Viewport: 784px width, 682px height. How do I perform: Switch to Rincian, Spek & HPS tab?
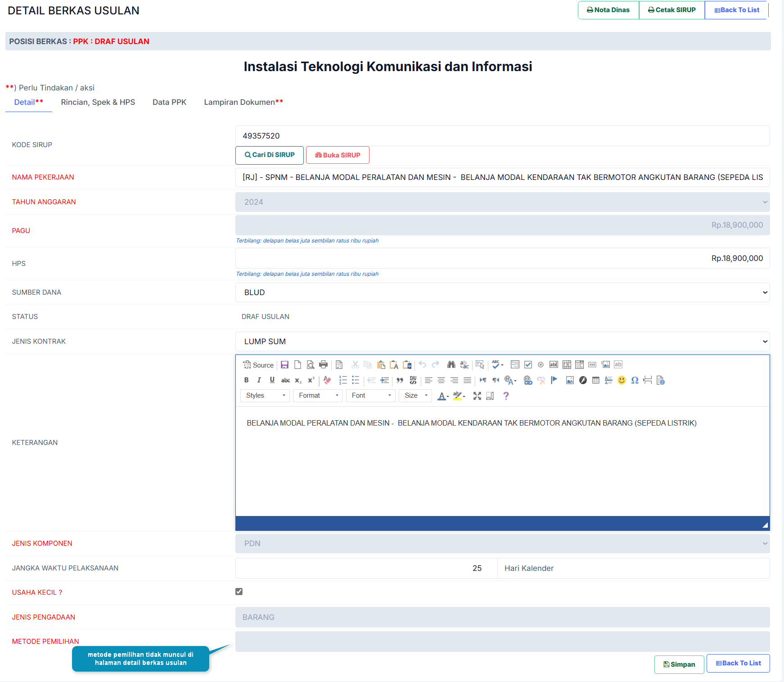click(x=98, y=102)
